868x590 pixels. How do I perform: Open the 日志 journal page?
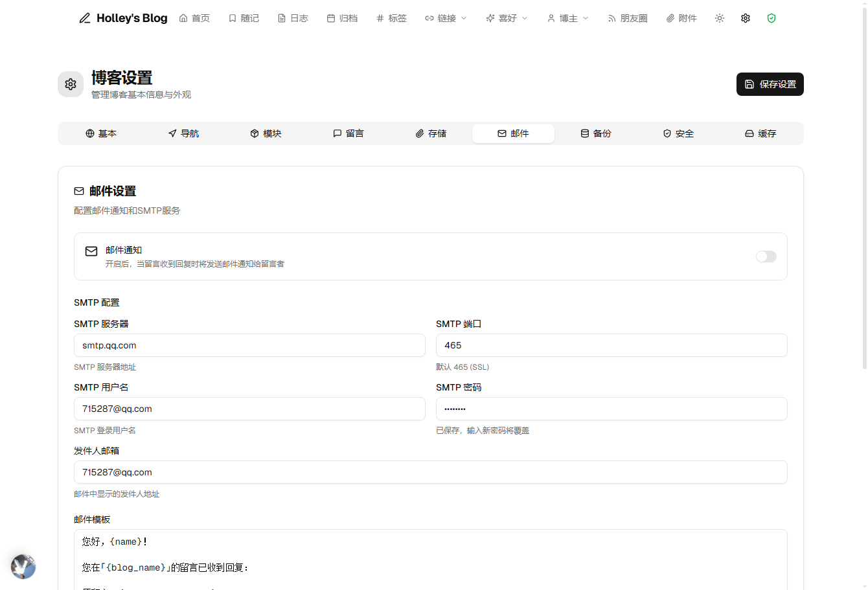pos(293,18)
